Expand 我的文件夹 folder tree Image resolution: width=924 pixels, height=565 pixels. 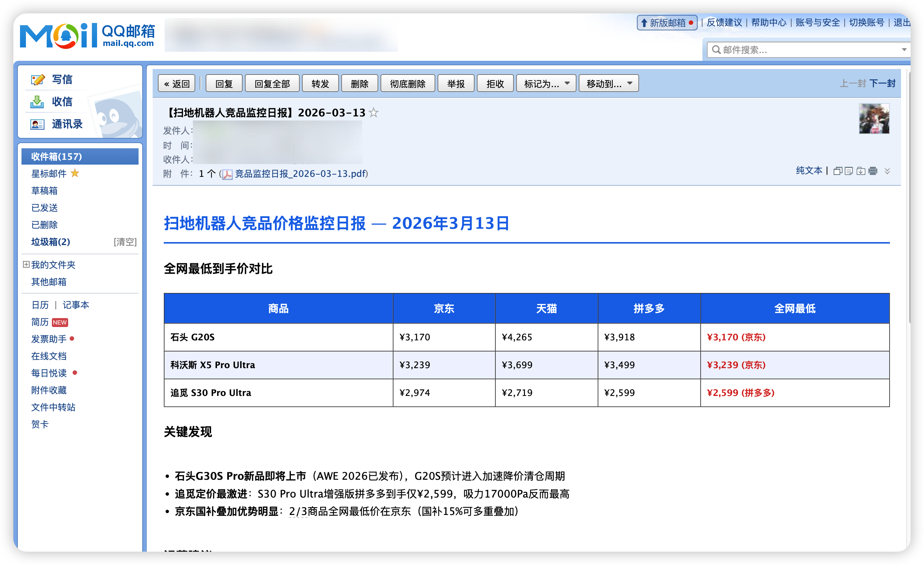click(26, 264)
